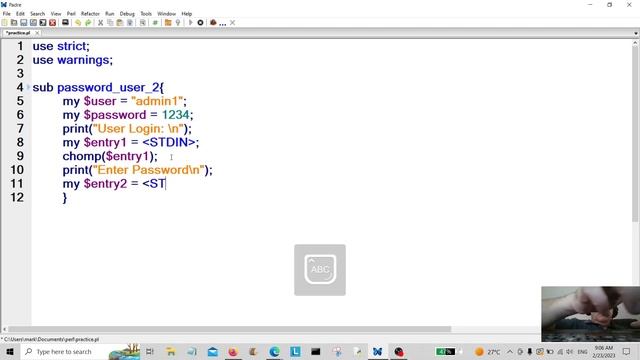Click line number 12 in the margin

17,198
